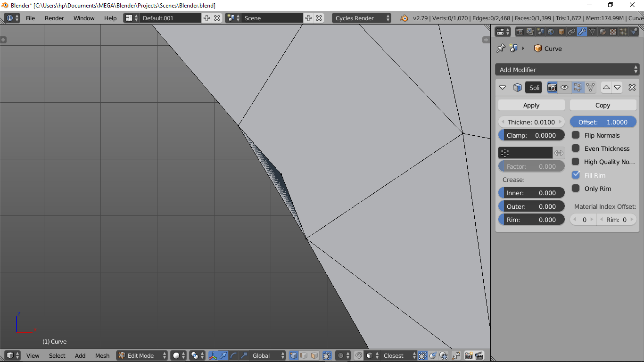Click the vertex group input field
Screen dimensions: 644x362
point(525,152)
